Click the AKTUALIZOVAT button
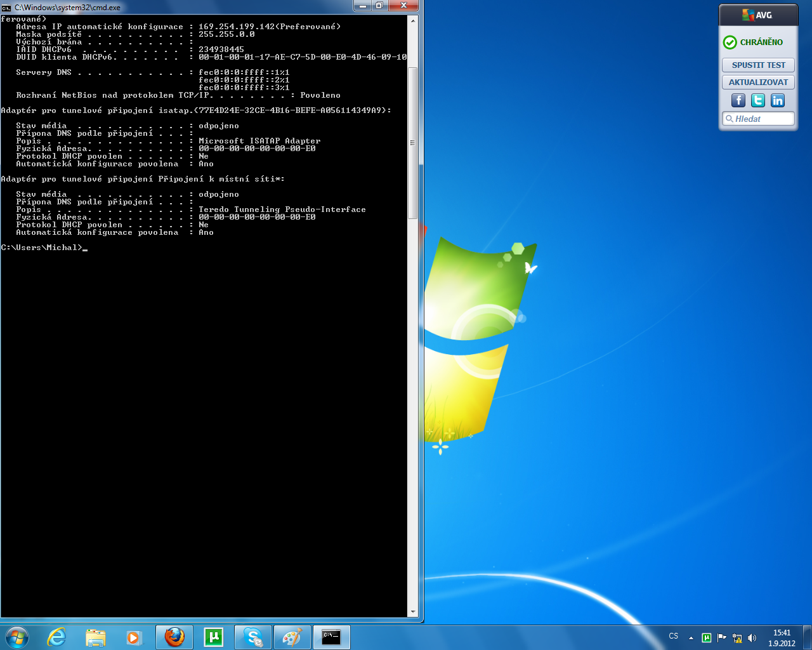Screen dimensions: 812x650 758,82
